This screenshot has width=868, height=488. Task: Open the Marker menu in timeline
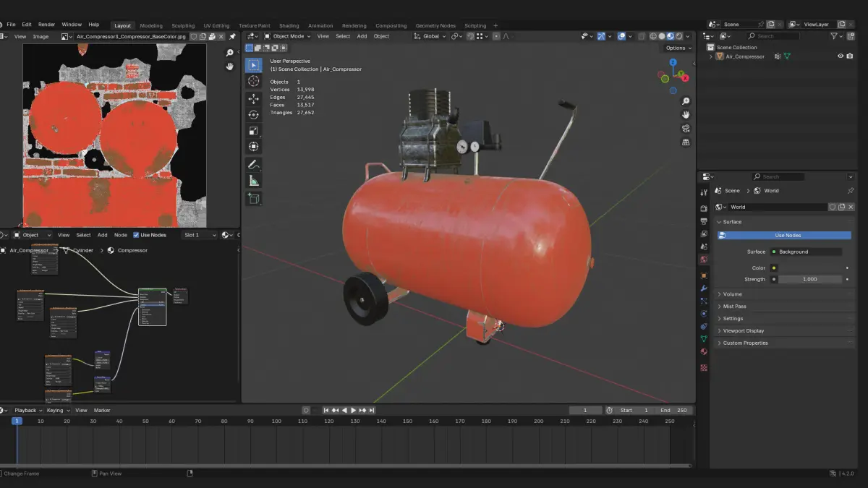pyautogui.click(x=102, y=410)
